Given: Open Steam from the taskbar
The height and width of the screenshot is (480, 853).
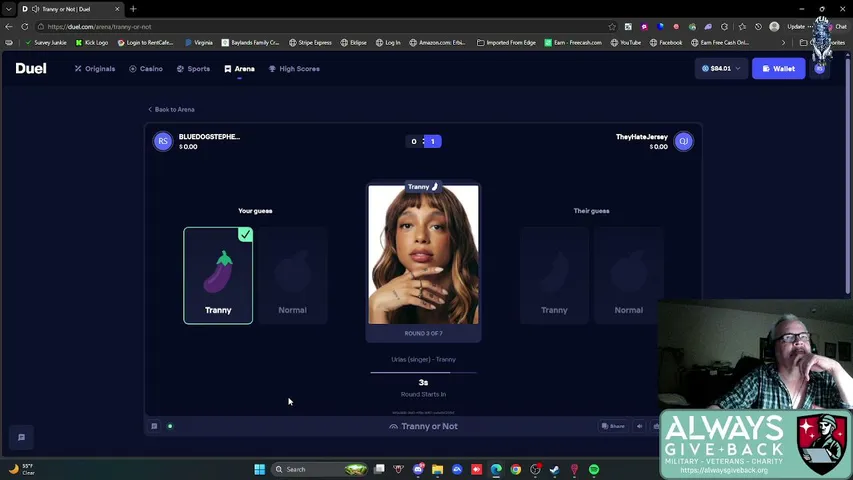Looking at the screenshot, I should pyautogui.click(x=554, y=469).
